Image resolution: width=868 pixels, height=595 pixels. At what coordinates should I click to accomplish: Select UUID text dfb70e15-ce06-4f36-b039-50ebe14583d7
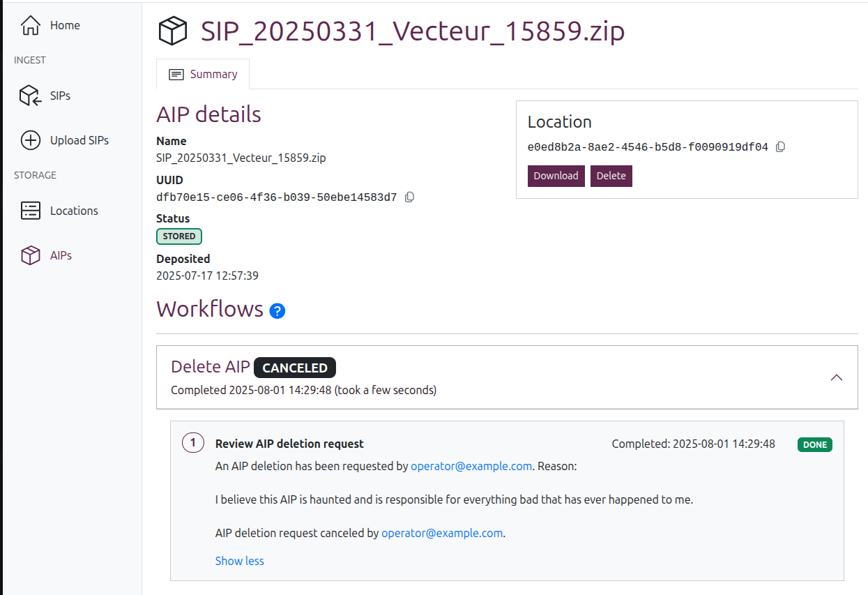[x=277, y=197]
